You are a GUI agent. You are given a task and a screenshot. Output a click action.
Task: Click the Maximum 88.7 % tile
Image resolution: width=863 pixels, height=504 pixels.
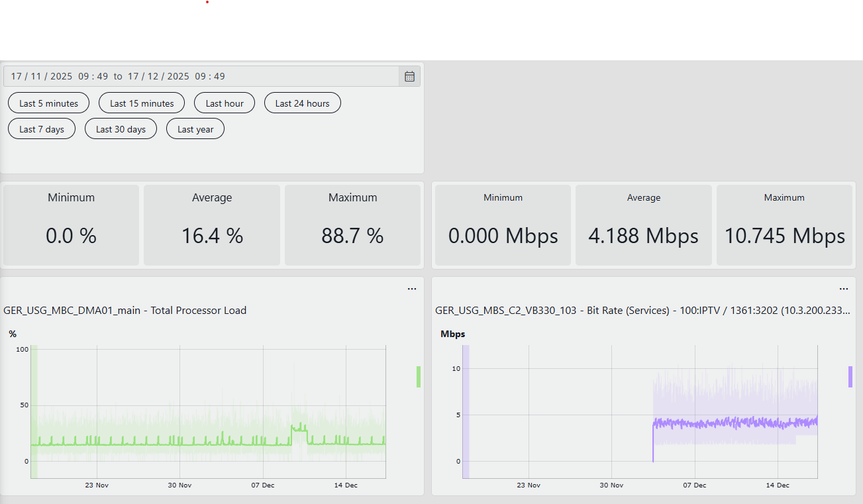click(352, 225)
